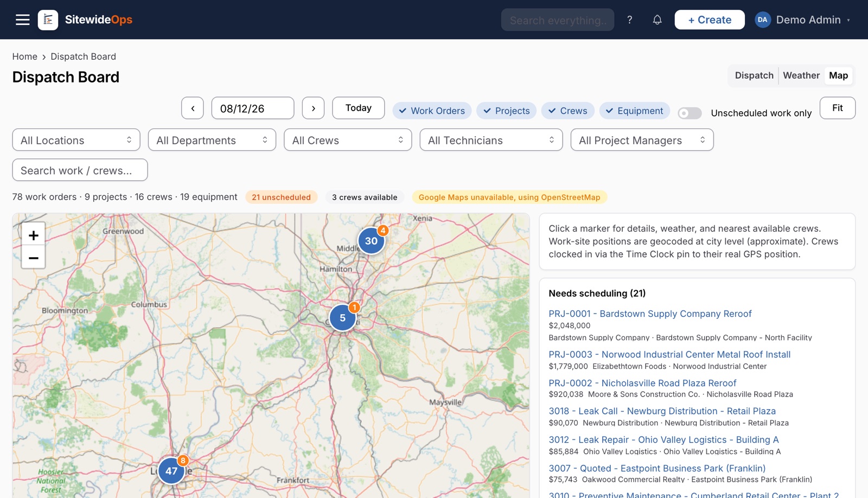
Task: Expand the All Project Managers dropdown
Action: tap(642, 140)
